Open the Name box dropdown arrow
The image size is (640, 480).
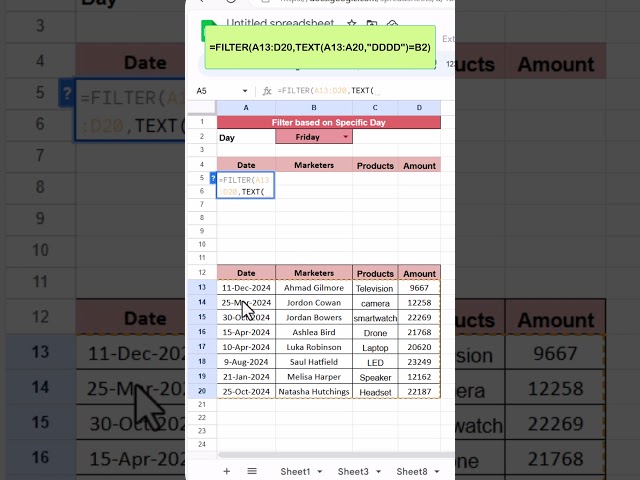click(x=245, y=91)
